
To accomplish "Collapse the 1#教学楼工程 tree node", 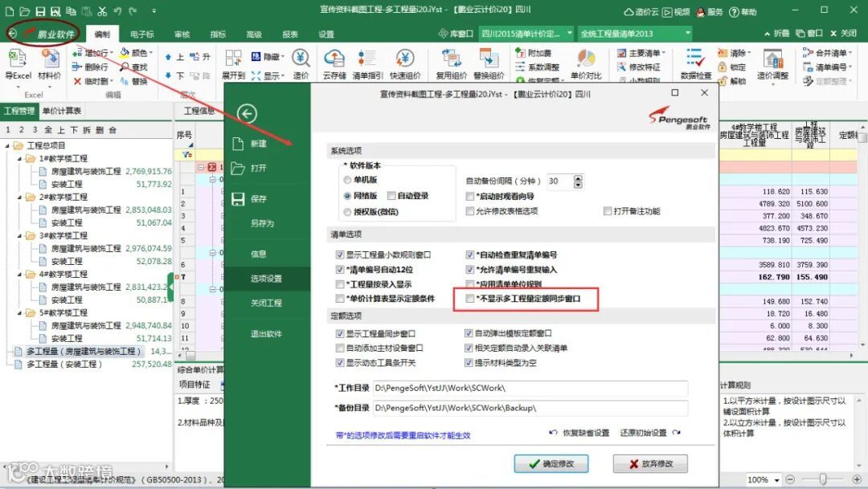I will [x=20, y=159].
